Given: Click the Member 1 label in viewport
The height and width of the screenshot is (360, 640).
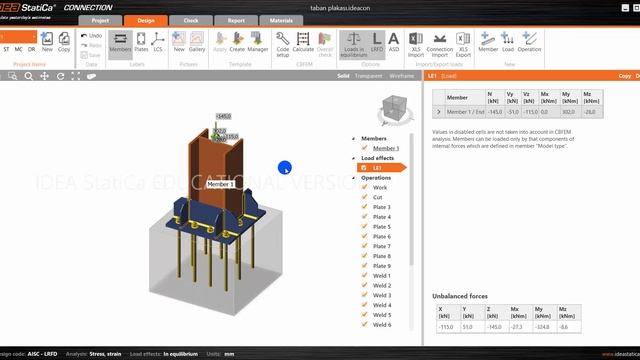Looking at the screenshot, I should click(220, 184).
